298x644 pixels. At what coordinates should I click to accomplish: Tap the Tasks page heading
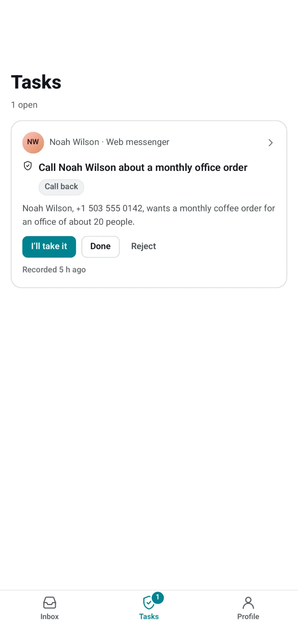[x=36, y=82]
